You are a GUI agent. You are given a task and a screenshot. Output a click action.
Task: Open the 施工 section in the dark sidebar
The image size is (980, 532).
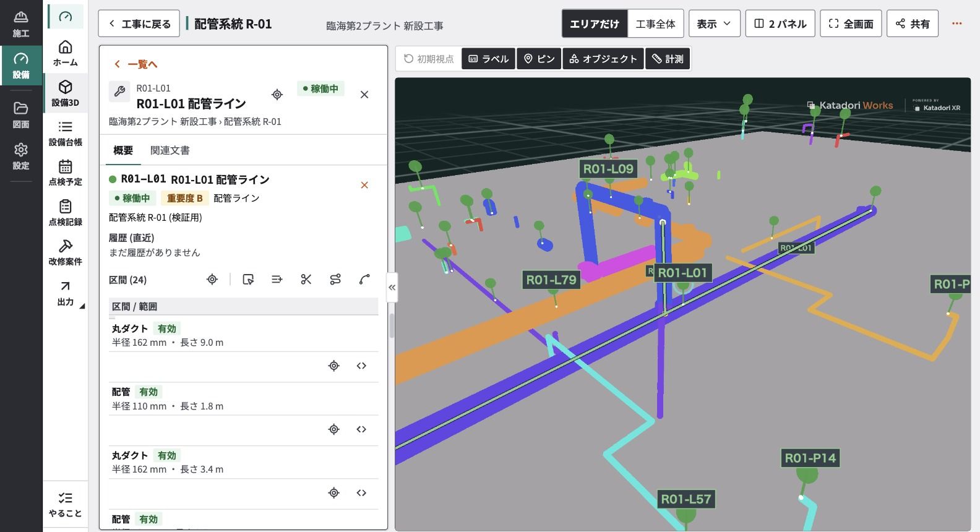[21, 24]
